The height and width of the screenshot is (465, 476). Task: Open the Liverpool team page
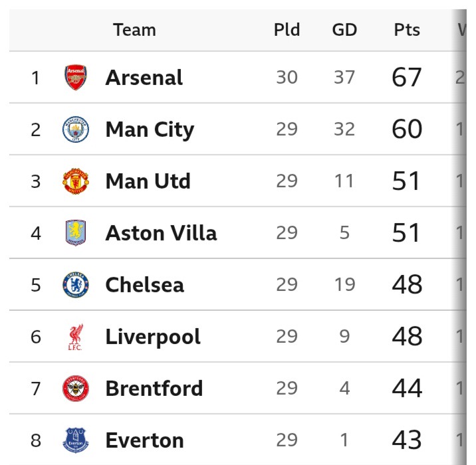tap(153, 337)
